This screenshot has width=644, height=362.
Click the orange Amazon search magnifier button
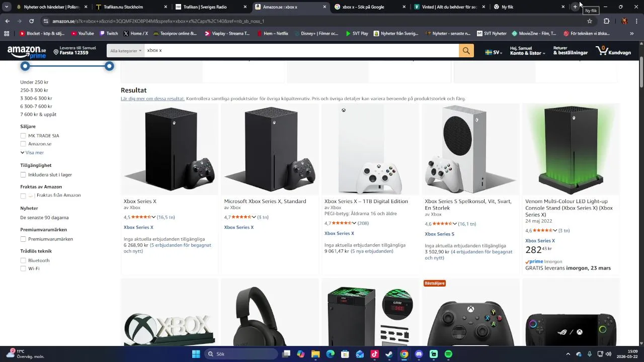(466, 51)
